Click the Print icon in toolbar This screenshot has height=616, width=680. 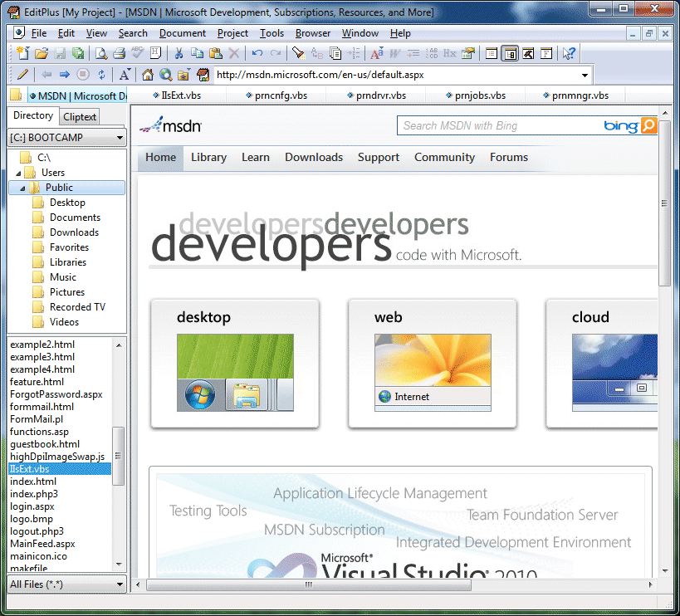point(119,54)
